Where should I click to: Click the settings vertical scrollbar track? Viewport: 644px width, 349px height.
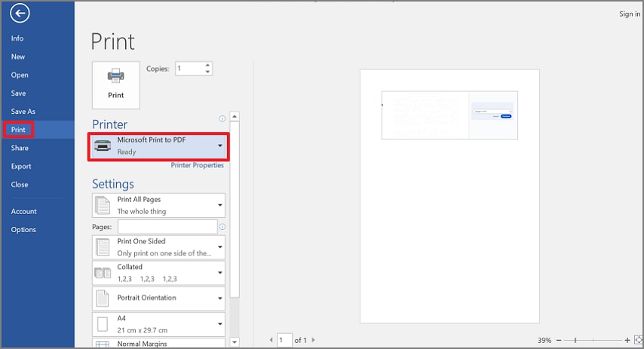pos(235,228)
